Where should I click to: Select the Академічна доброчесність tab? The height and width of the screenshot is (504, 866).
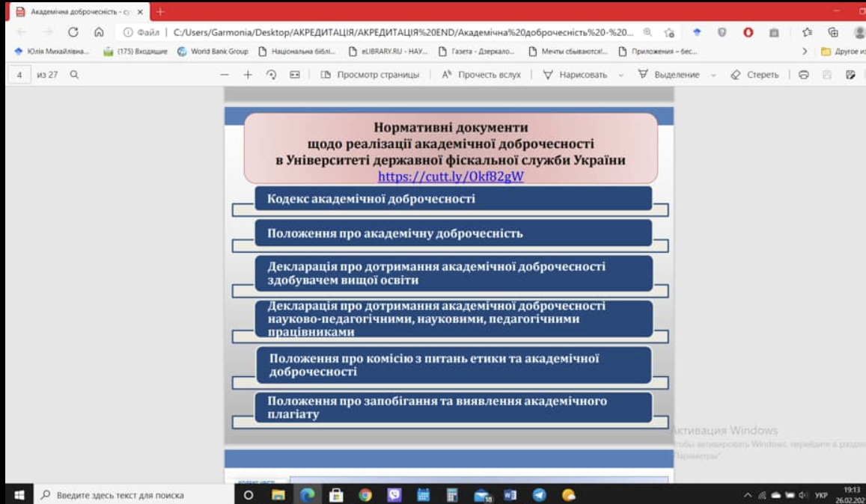[79, 12]
